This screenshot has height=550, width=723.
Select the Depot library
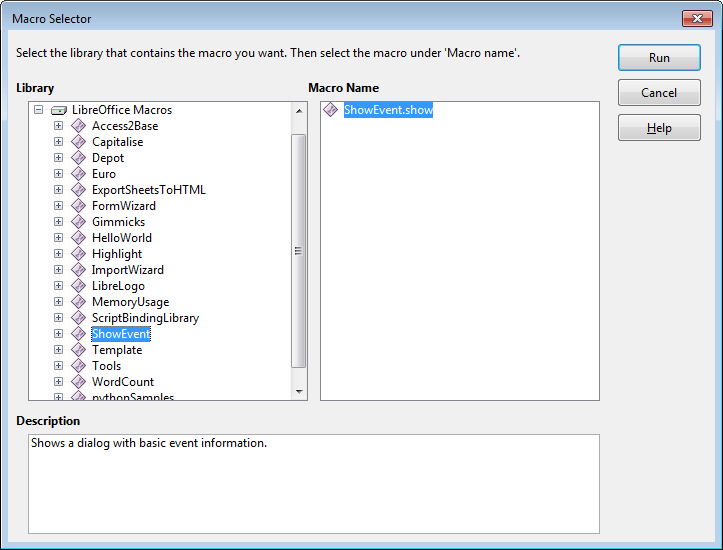[x=108, y=158]
